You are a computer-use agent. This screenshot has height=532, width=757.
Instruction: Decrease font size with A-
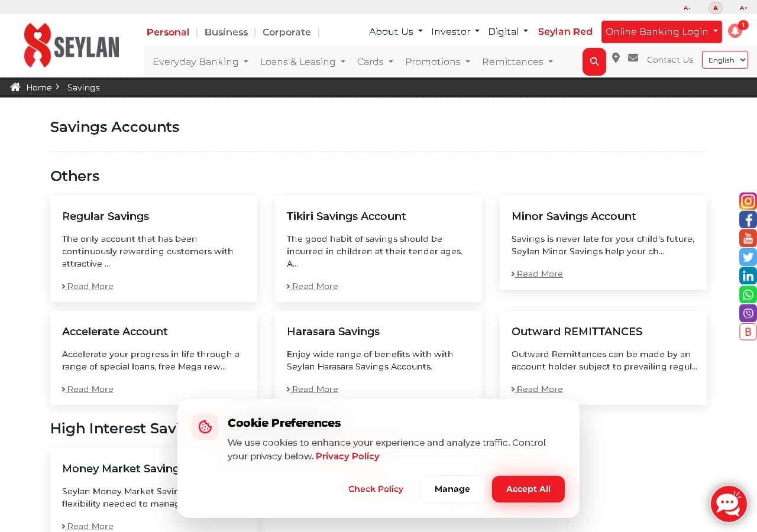(x=687, y=8)
